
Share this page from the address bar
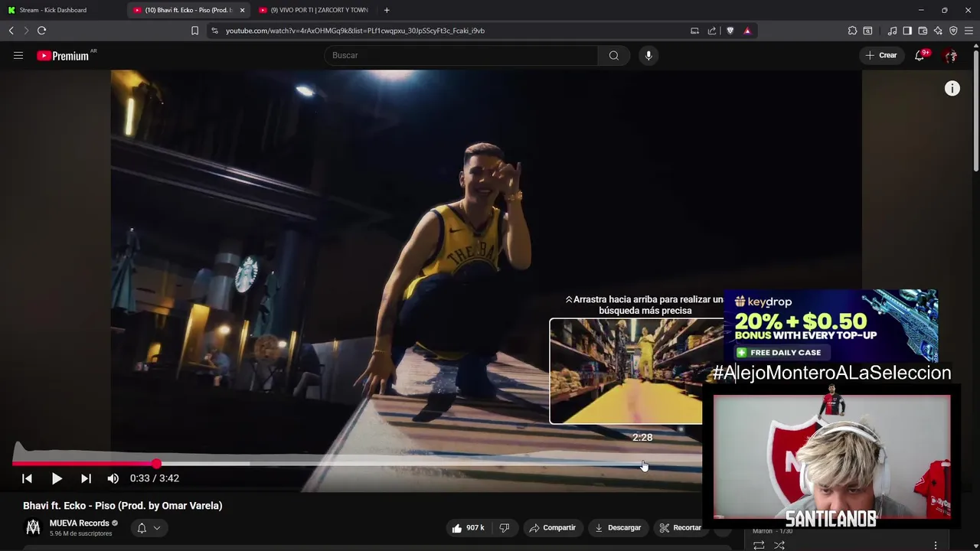click(712, 31)
